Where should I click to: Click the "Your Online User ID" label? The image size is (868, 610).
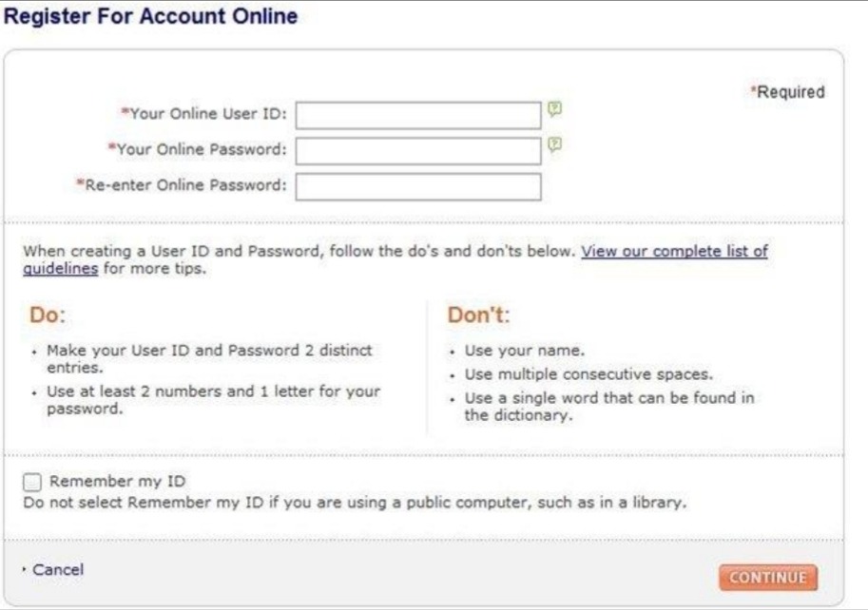(208, 114)
